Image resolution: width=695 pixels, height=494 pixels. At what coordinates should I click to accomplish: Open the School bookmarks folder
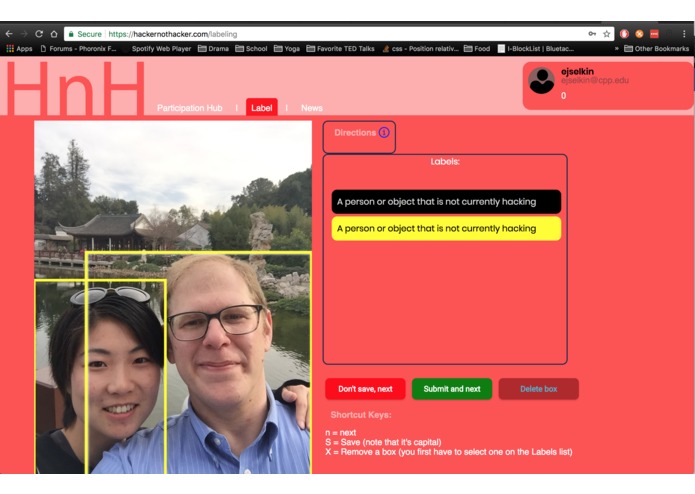pos(251,49)
